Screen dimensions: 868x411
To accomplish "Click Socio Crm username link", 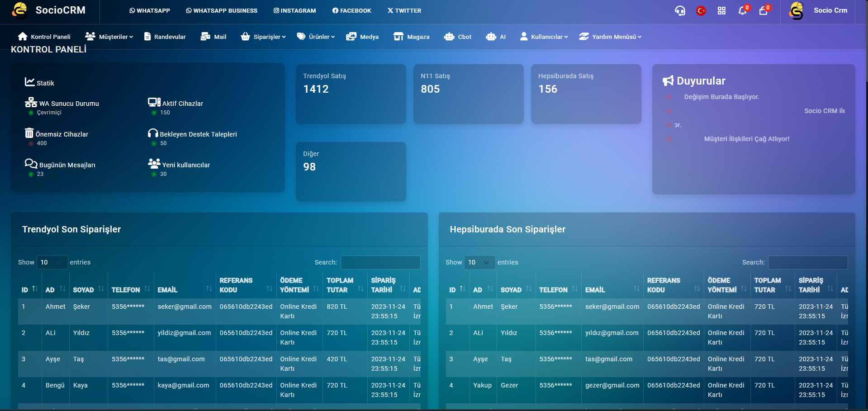I will (830, 10).
